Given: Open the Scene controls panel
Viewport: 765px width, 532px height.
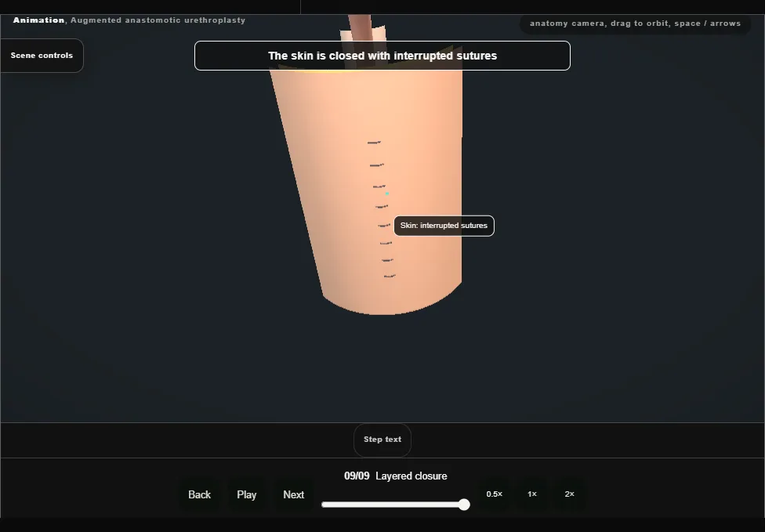Looking at the screenshot, I should pyautogui.click(x=42, y=56).
